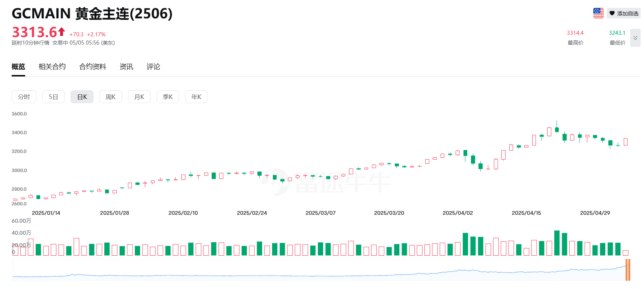Click the 2025/04/15 date axis label
Viewport: 644px width, 289px height.
[x=527, y=213]
